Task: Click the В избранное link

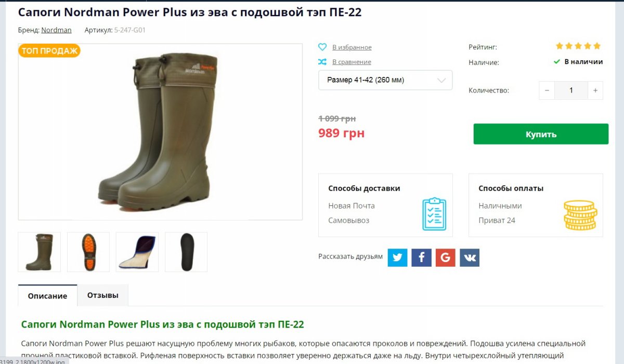Action: [352, 47]
